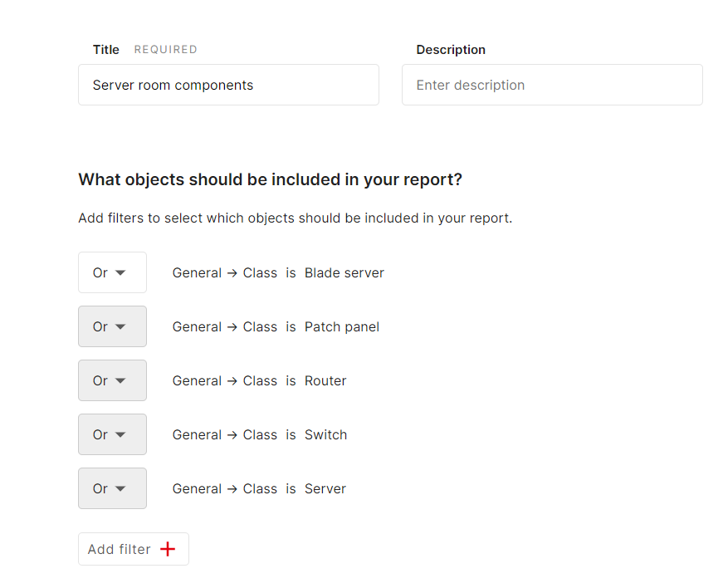This screenshot has width=728, height=588.
Task: Open the Or dropdown beside the Patch panel filter
Action: point(112,326)
